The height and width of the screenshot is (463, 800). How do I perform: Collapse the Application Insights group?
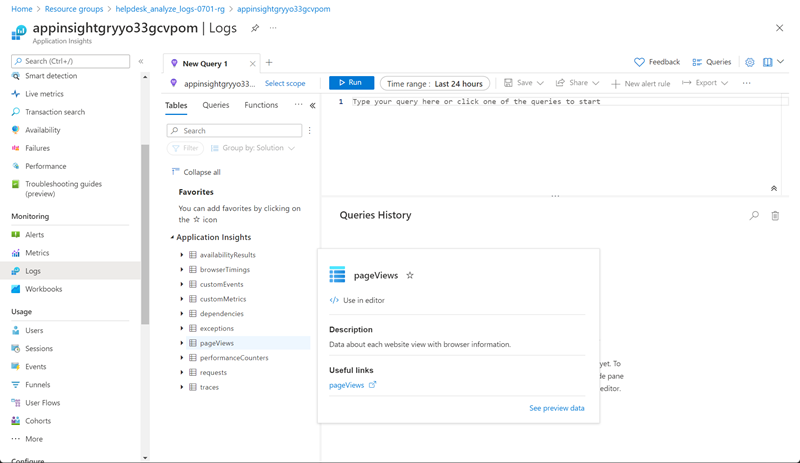[x=172, y=237]
